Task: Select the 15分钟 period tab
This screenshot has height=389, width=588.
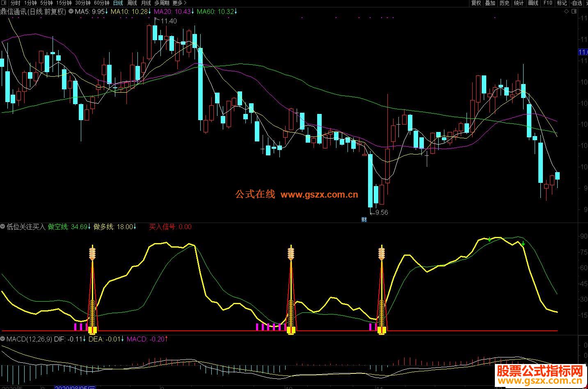Action: coord(64,3)
